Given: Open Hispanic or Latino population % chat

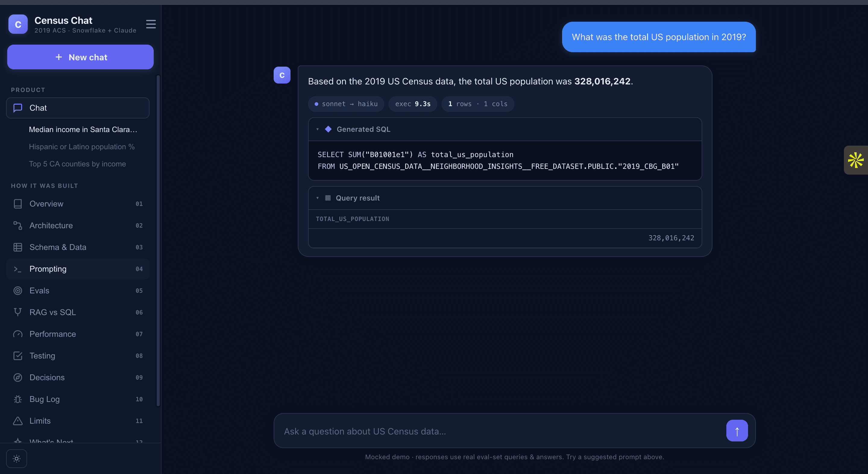Looking at the screenshot, I should [x=82, y=147].
